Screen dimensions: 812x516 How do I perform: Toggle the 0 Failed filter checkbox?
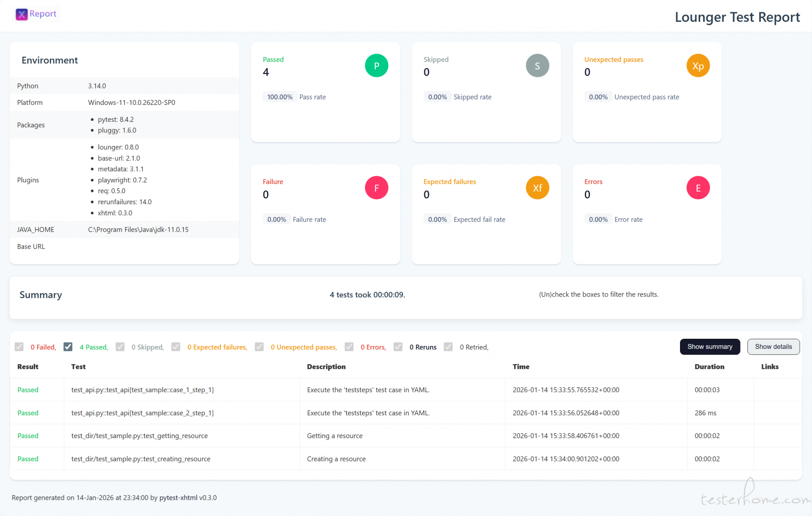(19, 347)
